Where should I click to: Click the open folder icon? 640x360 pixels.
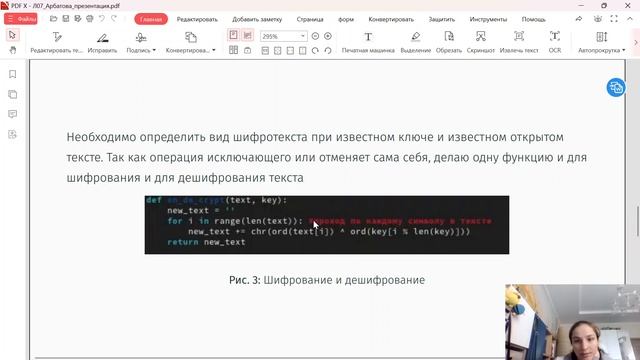coord(53,19)
